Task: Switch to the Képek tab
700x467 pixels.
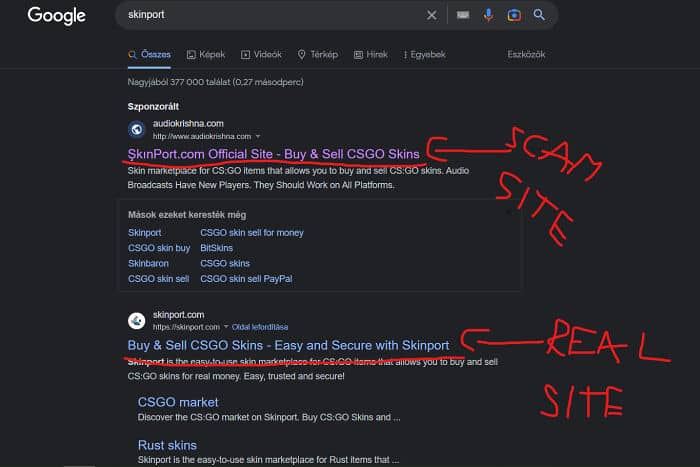Action: (x=206, y=54)
